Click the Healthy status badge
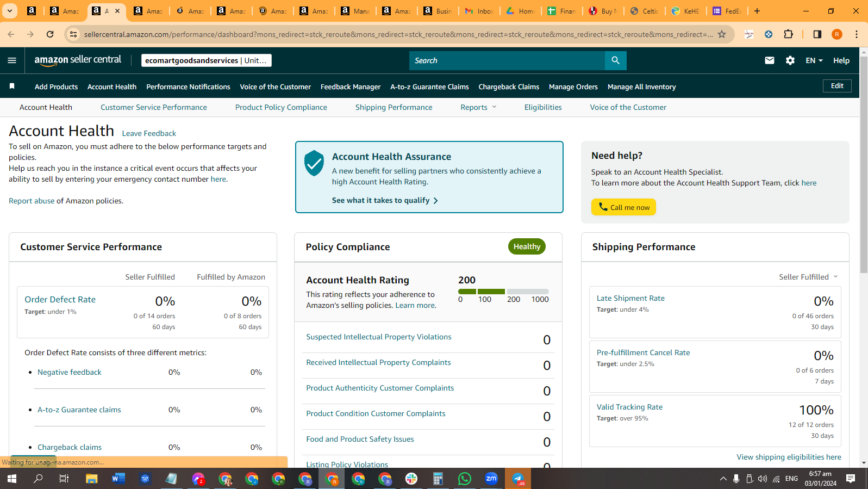868x489 pixels. click(527, 246)
